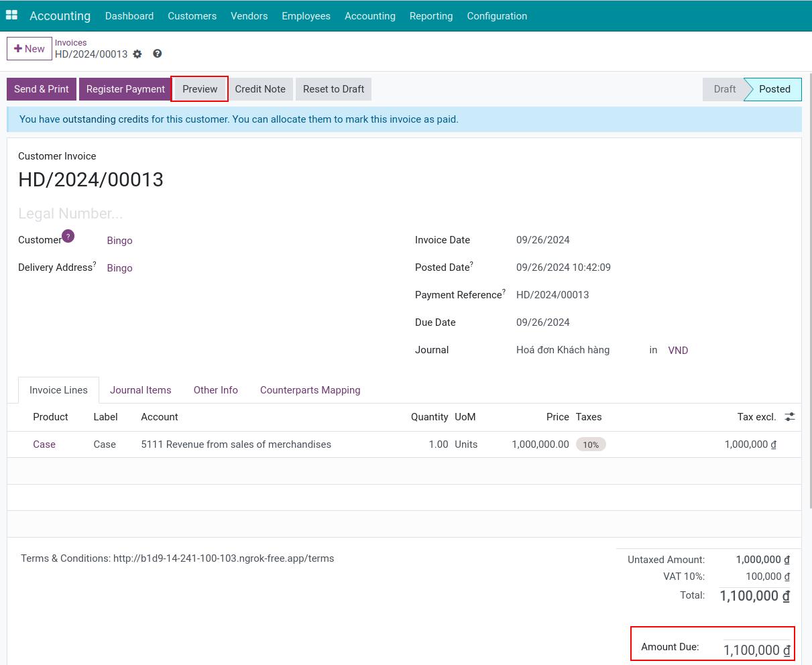The height and width of the screenshot is (665, 812).
Task: Click the Preview button
Action: [x=200, y=89]
